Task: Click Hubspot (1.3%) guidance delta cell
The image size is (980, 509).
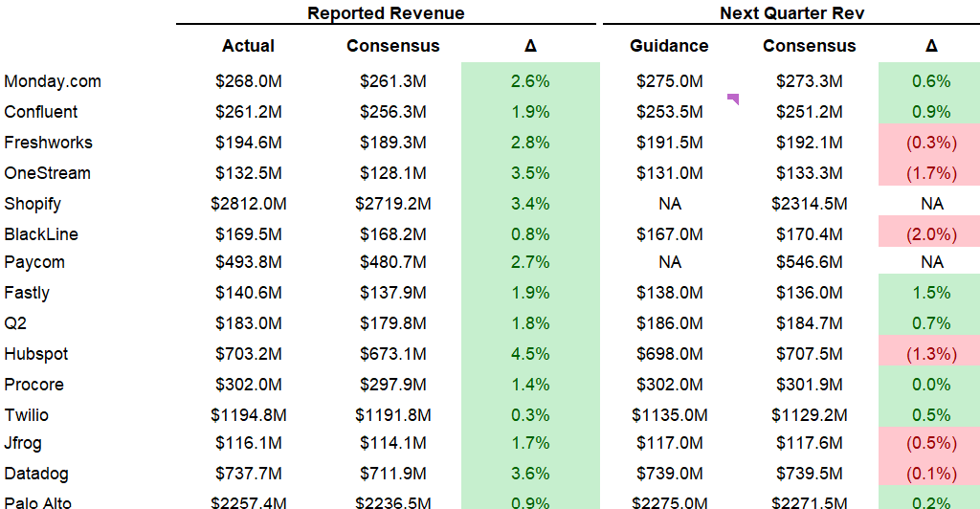Action: [x=929, y=351]
